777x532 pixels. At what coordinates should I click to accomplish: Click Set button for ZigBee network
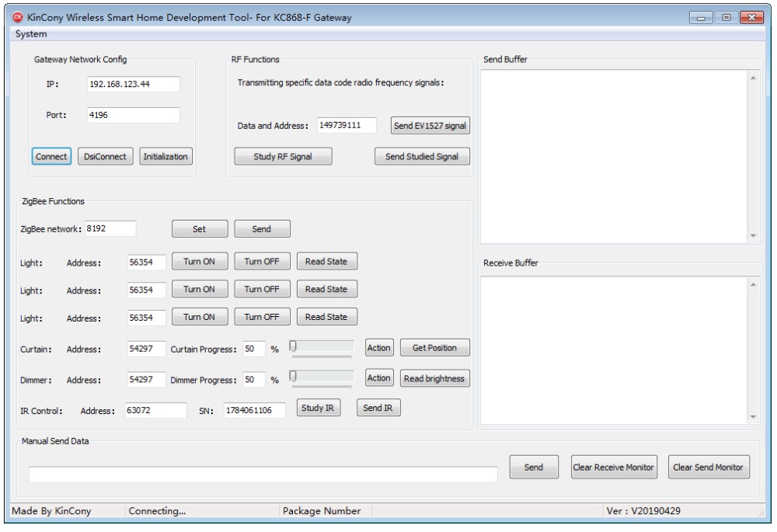(x=199, y=229)
